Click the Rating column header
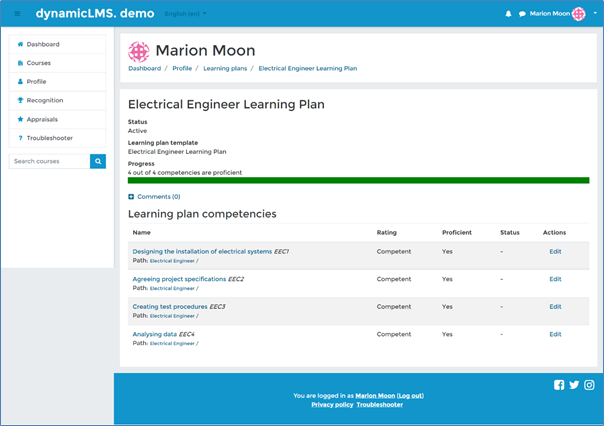This screenshot has width=604, height=426. point(386,233)
